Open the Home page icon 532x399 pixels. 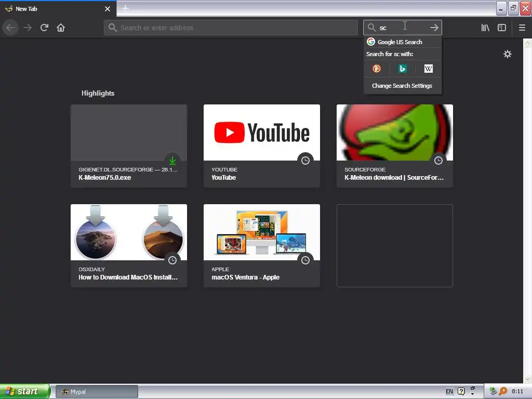pos(61,28)
